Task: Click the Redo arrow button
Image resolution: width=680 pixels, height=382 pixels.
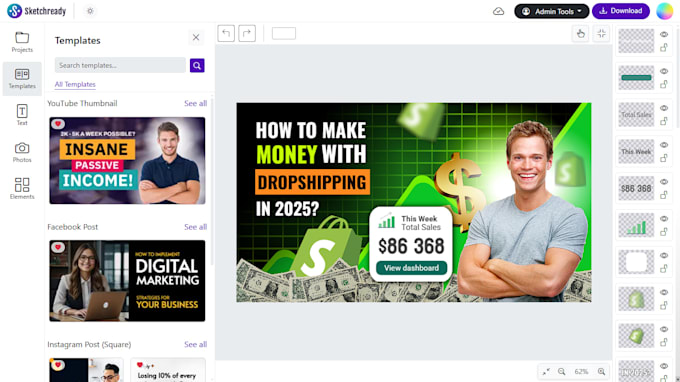Action: [247, 33]
